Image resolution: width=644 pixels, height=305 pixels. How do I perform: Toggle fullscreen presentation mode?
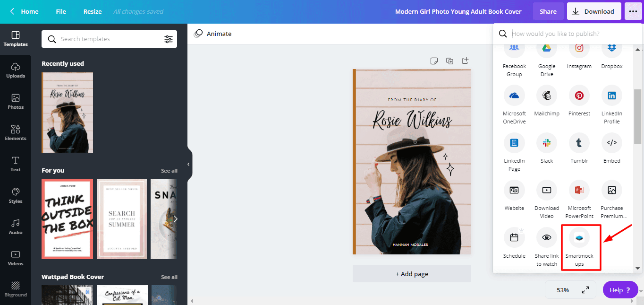585,290
